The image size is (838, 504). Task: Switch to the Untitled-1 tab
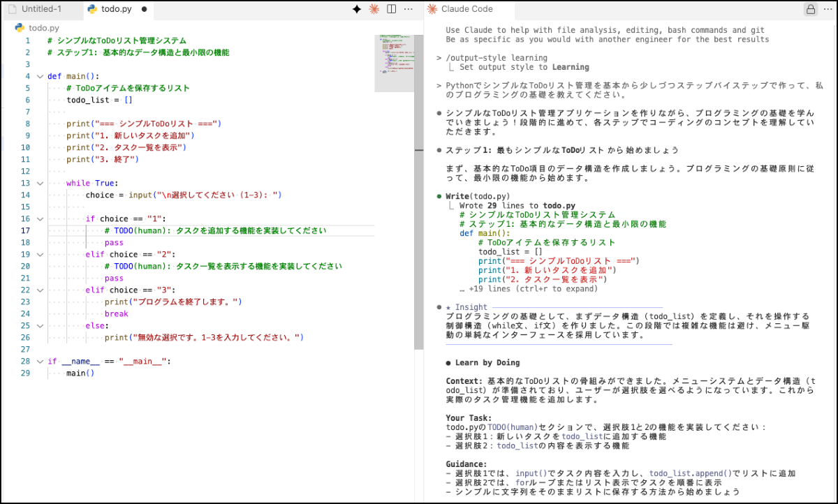click(41, 10)
